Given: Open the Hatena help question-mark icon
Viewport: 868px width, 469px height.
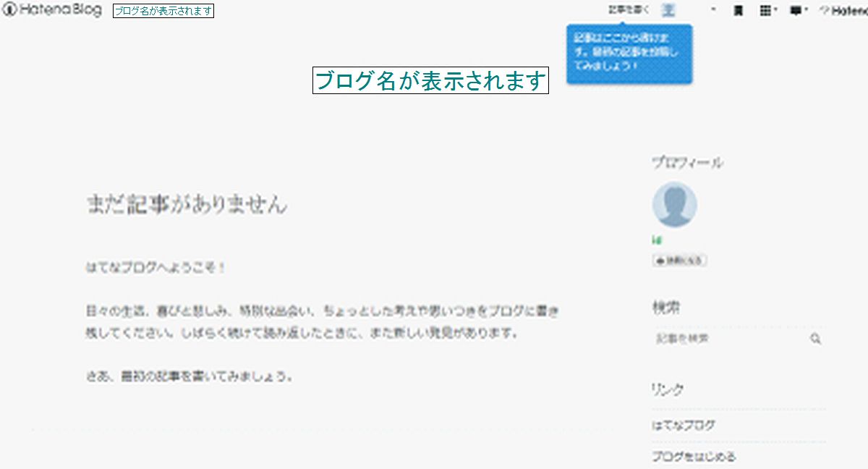Looking at the screenshot, I should coord(825,9).
